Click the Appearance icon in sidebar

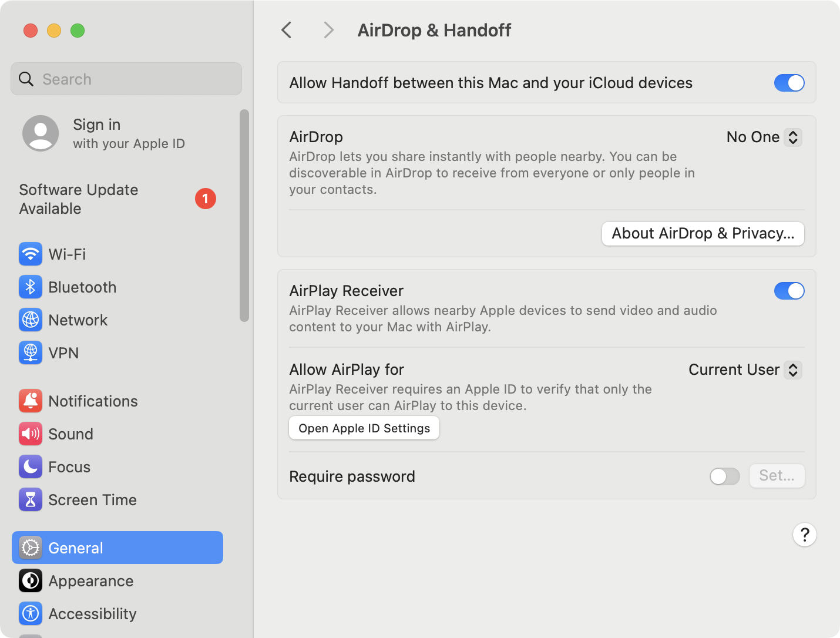(31, 581)
